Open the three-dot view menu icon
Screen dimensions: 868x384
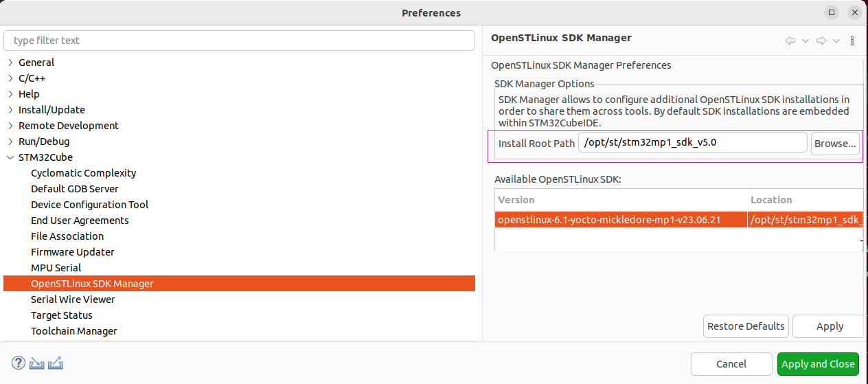pyautogui.click(x=852, y=41)
